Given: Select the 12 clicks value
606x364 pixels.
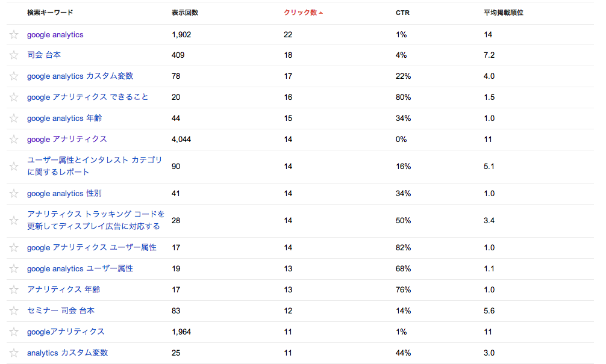Looking at the screenshot, I should 288,310.
